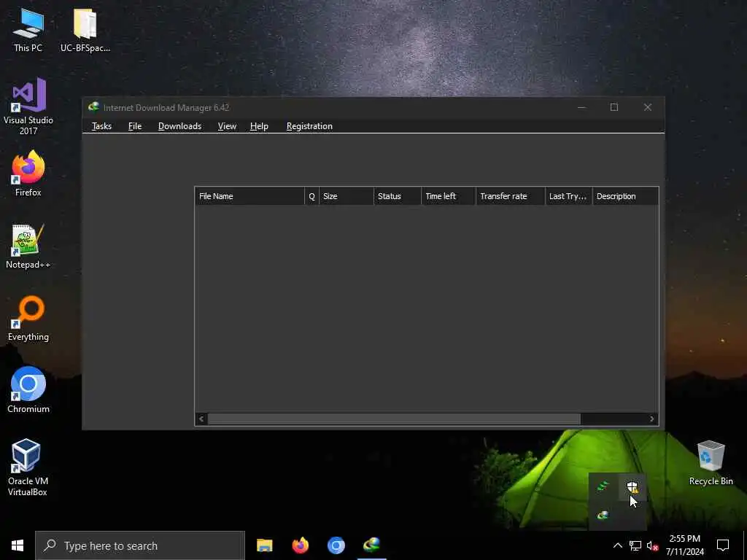Sort downloads by Status column
This screenshot has height=560, width=747.
[398, 196]
